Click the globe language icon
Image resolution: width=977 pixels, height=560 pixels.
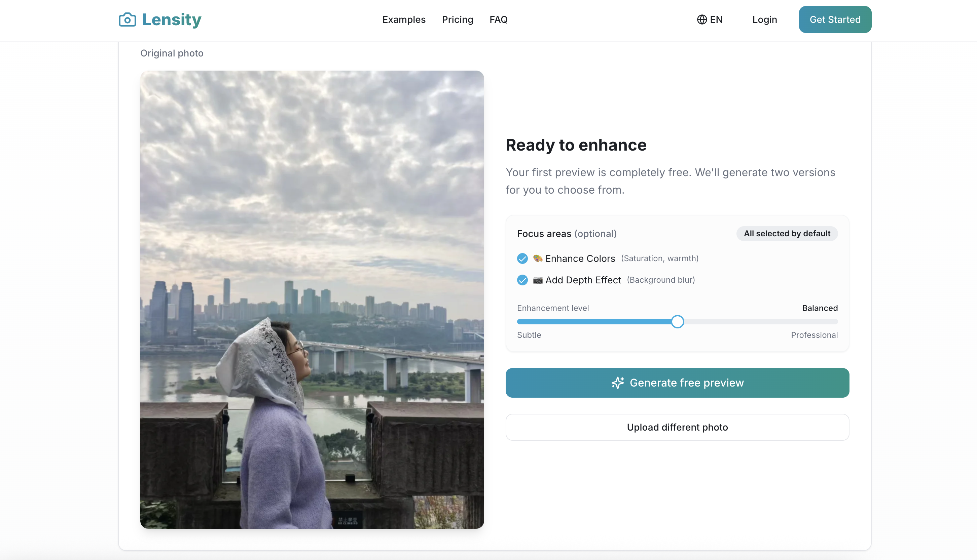(x=701, y=19)
